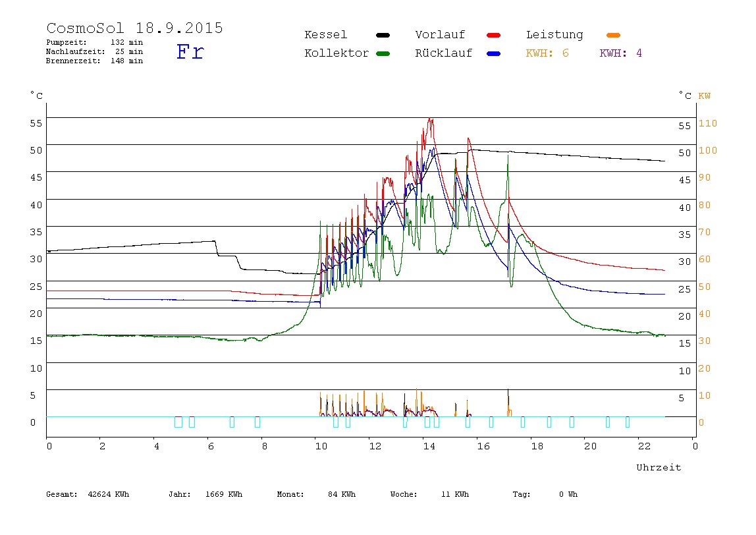Select the orange KW scale value 70
Screen dimensions: 756x535
point(705,232)
